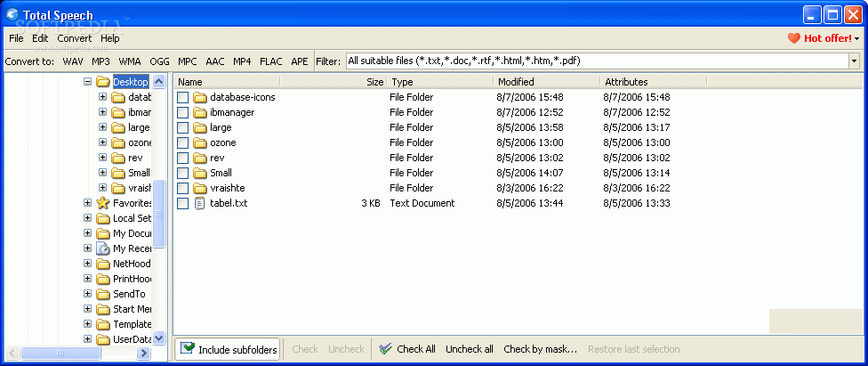Screen dimensions: 868x366
Task: Click the Favorites star icon in tree
Action: tap(103, 203)
